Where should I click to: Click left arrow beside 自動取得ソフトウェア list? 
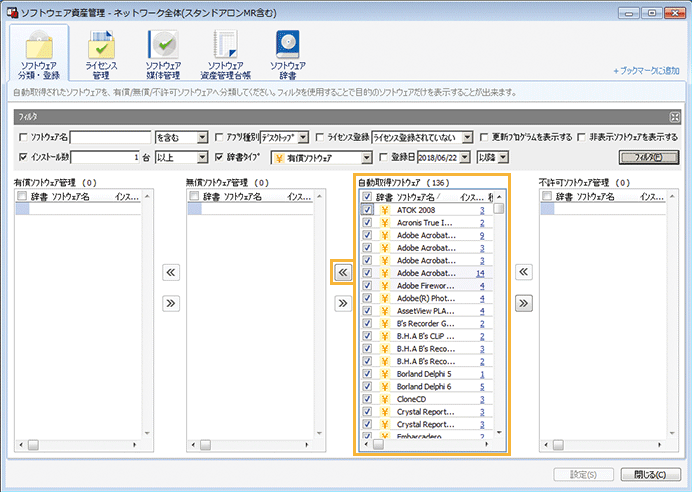(x=343, y=272)
